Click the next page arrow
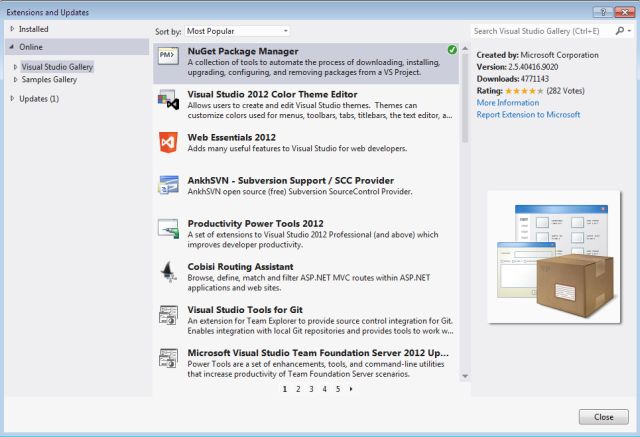Screen dimensions: 640x437 351,389
